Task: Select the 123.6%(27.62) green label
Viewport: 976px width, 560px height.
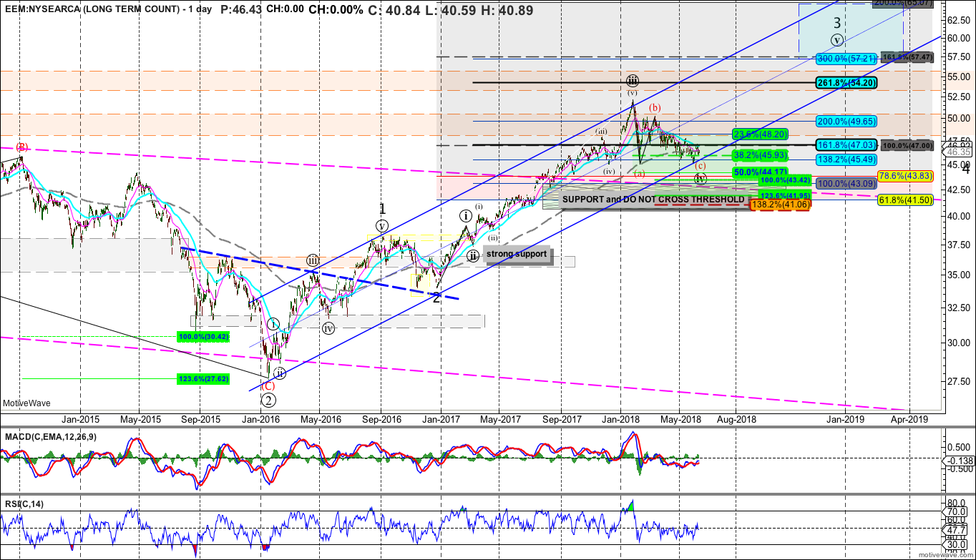Action: click(x=202, y=379)
